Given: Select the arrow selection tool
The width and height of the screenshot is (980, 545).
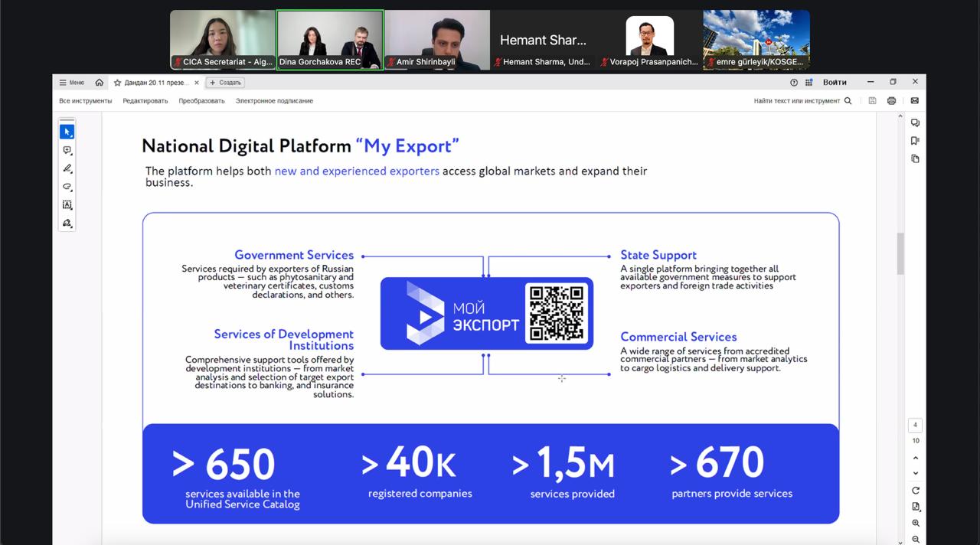Looking at the screenshot, I should pos(67,132).
